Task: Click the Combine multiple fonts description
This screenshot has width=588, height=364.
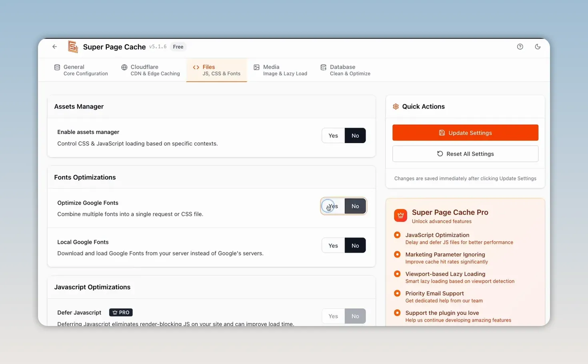Action: point(130,214)
